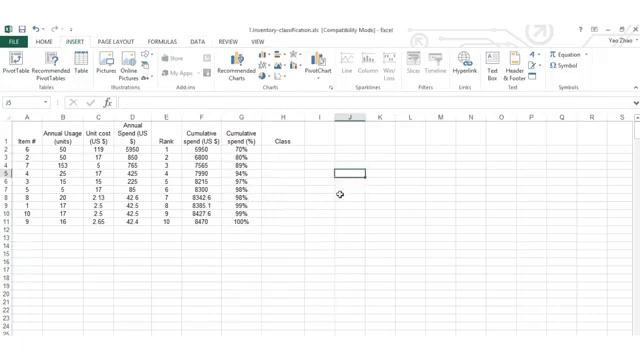Open the Store add-ins button
The image size is (640, 360).
pos(172,58)
